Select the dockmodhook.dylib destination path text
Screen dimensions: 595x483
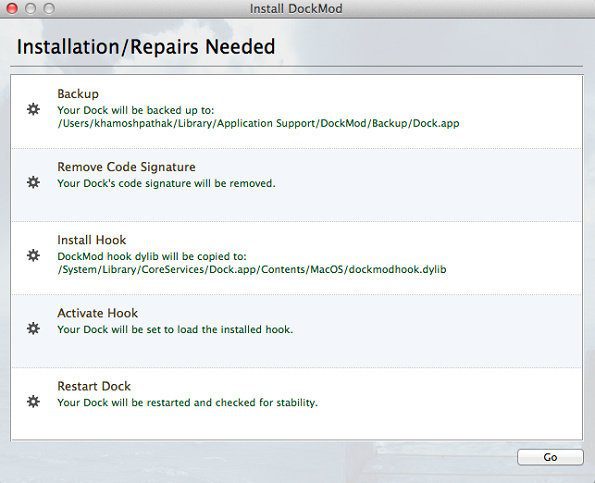252,269
